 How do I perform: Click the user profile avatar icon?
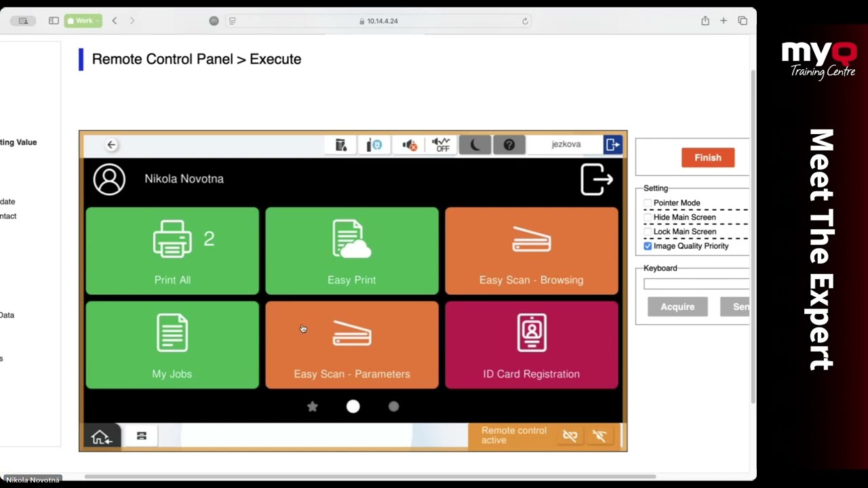109,179
